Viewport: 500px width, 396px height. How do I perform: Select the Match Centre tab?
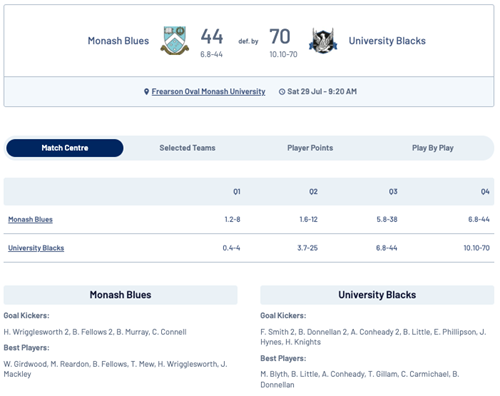(65, 148)
